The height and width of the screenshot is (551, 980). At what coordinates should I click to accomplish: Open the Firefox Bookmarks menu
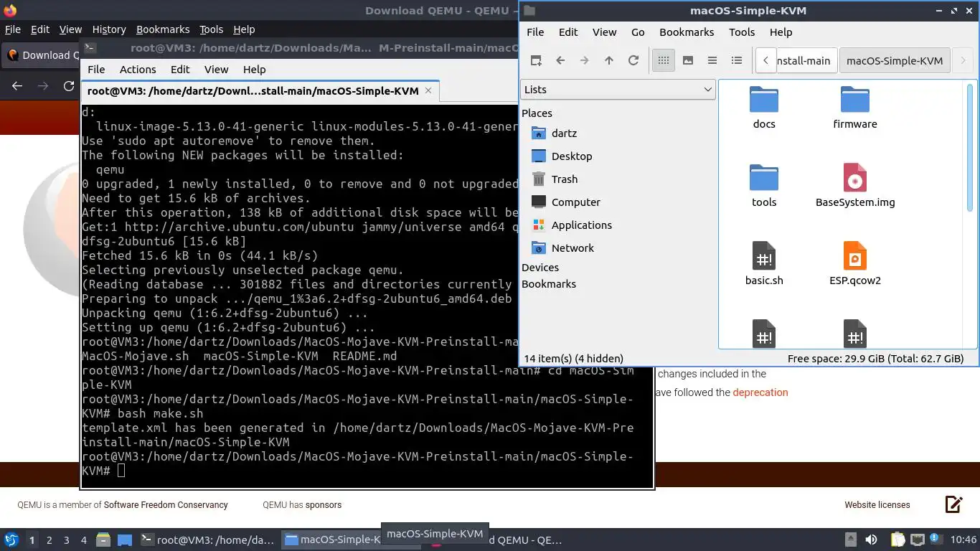pyautogui.click(x=163, y=29)
